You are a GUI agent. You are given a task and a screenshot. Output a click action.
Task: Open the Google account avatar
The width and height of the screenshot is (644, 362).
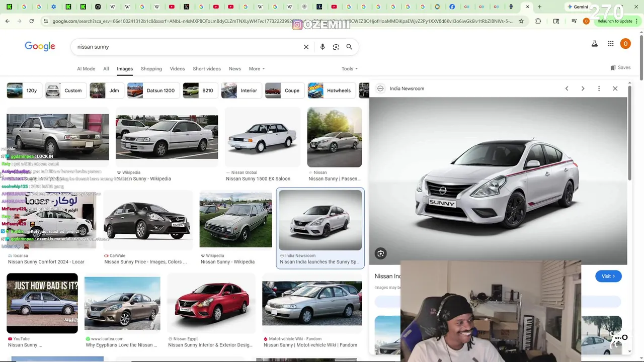[625, 44]
